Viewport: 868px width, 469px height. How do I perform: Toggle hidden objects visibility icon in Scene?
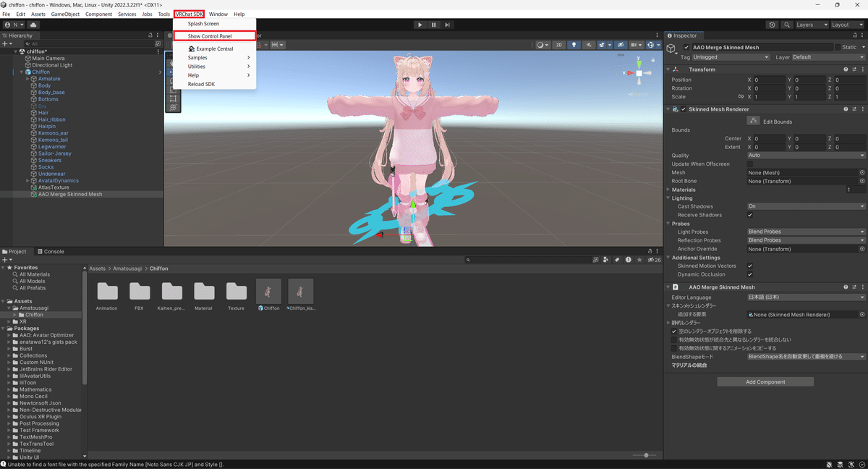point(619,44)
